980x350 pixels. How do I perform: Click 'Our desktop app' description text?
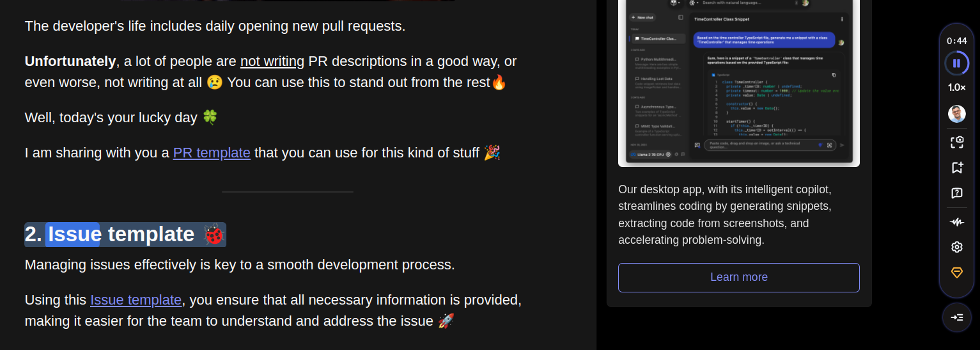click(x=725, y=215)
